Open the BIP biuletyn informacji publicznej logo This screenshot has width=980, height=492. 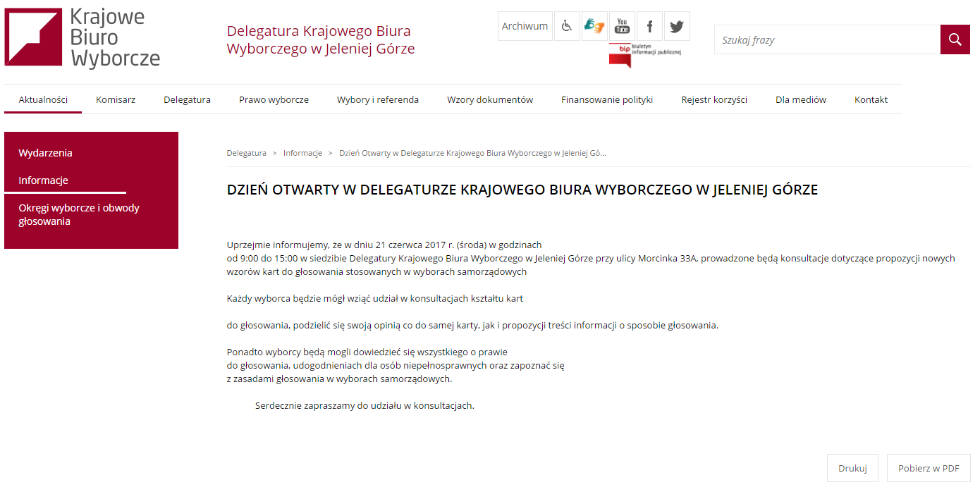[x=645, y=55]
